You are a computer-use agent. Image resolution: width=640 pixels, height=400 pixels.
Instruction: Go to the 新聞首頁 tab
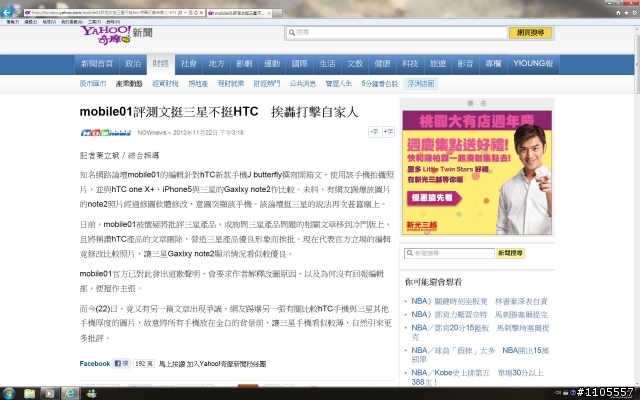pos(97,64)
